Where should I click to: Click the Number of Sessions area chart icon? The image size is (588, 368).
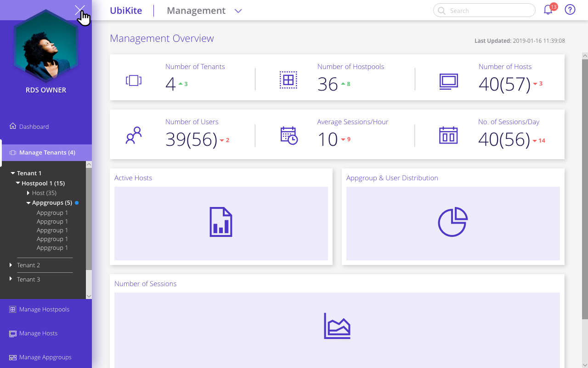tap(337, 326)
